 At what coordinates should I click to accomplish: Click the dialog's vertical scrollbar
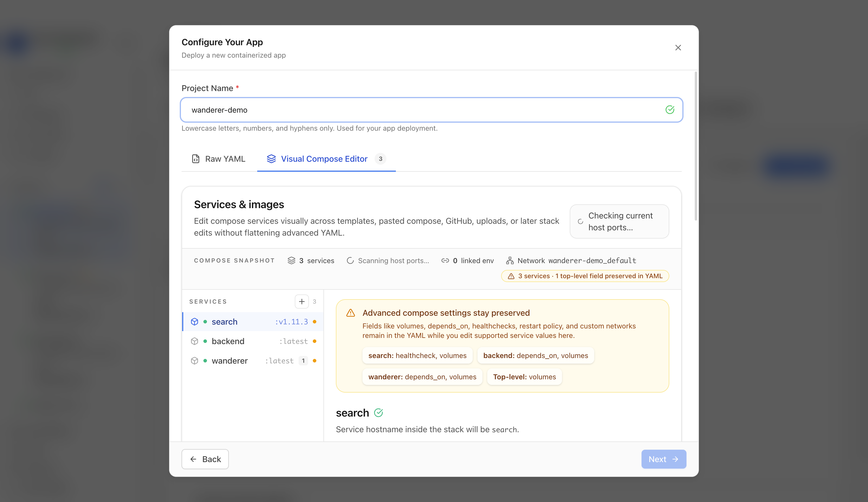coord(696,146)
